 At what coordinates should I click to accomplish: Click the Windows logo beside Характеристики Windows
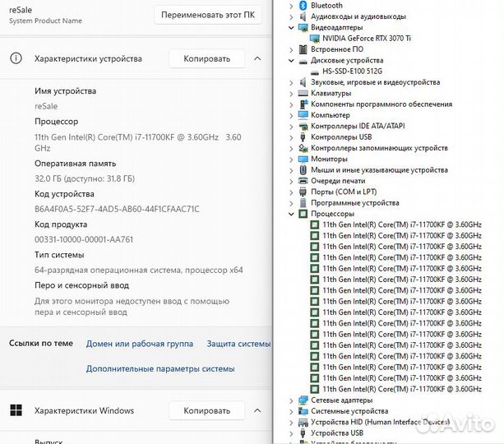(16, 410)
